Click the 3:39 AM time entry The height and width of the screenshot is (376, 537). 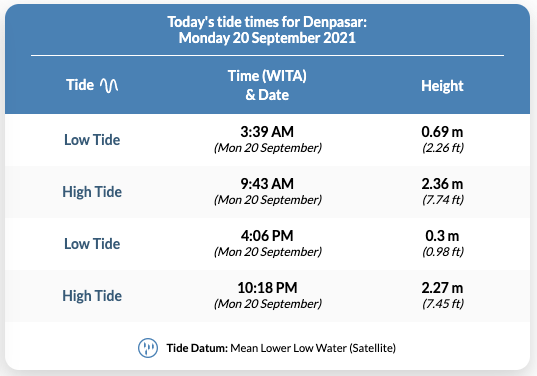tap(267, 132)
